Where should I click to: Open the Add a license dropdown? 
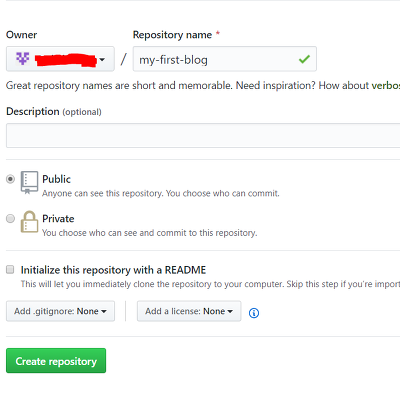coord(189,311)
